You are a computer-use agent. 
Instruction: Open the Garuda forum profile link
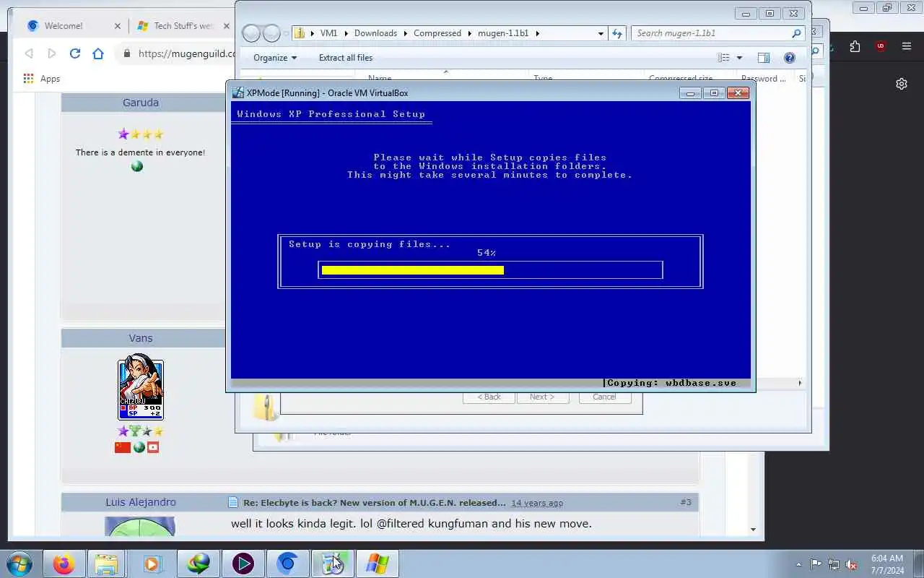pyautogui.click(x=141, y=103)
